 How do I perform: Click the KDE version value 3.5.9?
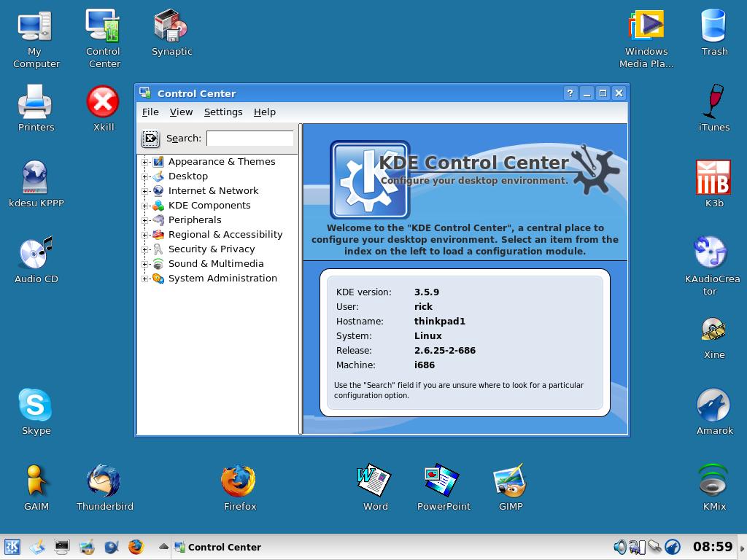pos(426,292)
